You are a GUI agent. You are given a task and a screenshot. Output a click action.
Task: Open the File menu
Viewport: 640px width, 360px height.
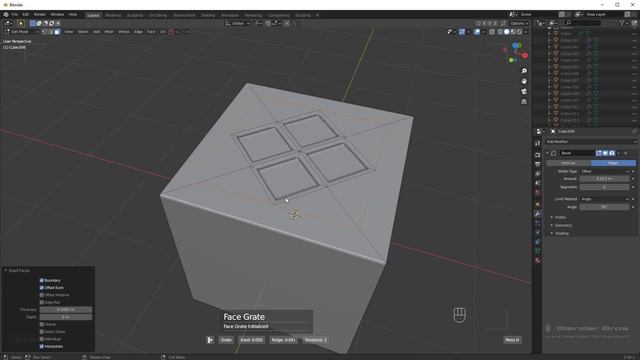(15, 15)
